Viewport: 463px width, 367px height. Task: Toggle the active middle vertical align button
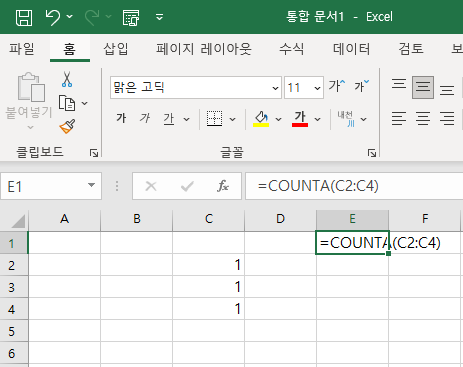click(423, 87)
